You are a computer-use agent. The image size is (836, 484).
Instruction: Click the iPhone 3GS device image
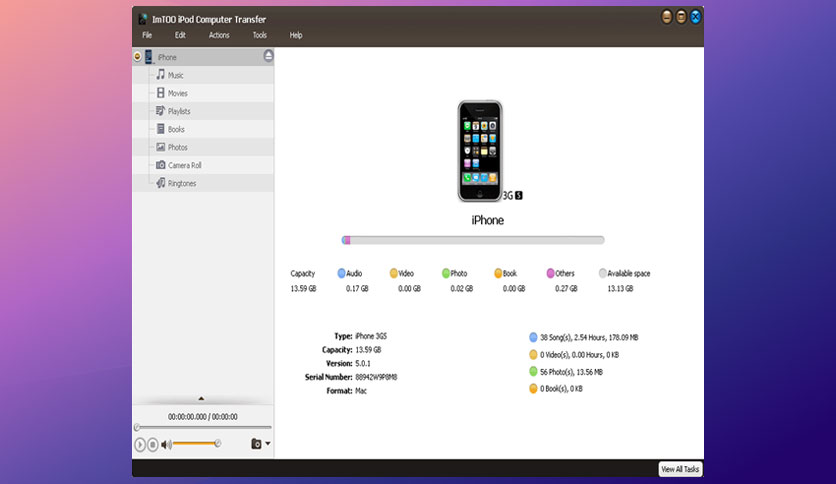point(480,151)
